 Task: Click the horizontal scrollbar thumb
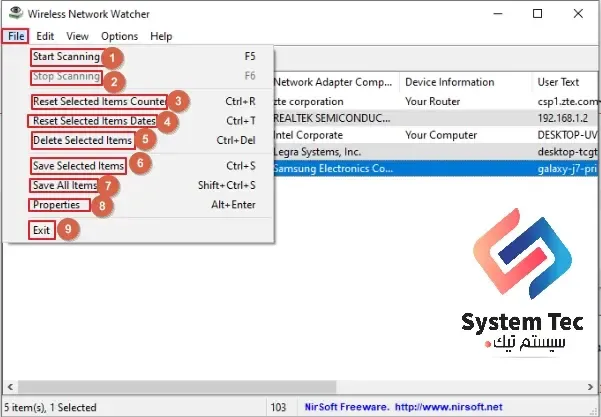[177, 387]
